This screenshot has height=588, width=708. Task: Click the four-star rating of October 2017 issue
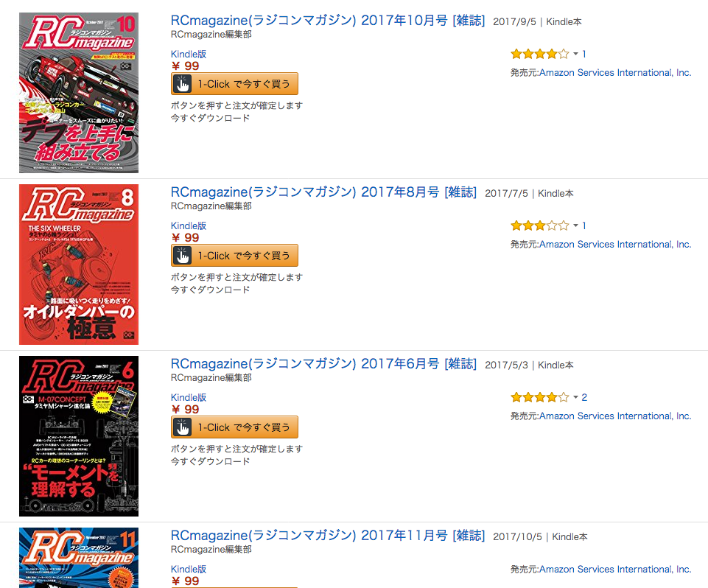pyautogui.click(x=539, y=55)
